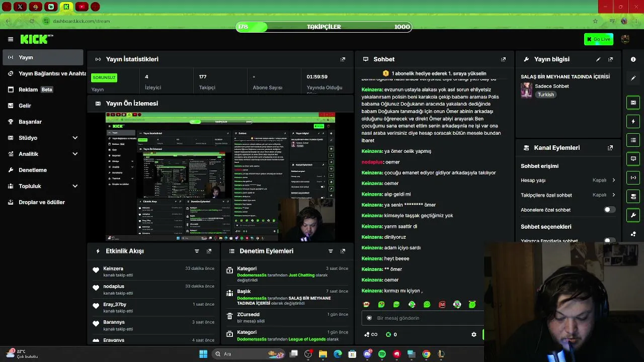
Task: Open the Takipçilere özel sohbet chevron
Action: 613,195
